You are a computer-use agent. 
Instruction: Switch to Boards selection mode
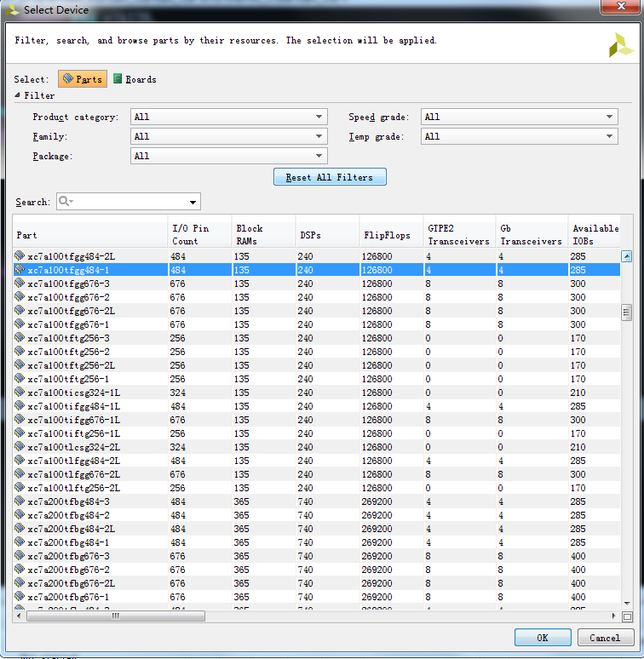[x=135, y=79]
